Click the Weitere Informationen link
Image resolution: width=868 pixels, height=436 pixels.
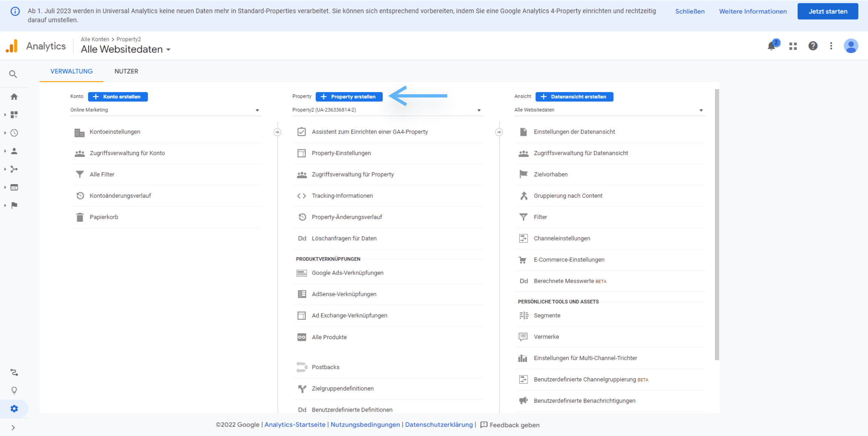coord(753,11)
